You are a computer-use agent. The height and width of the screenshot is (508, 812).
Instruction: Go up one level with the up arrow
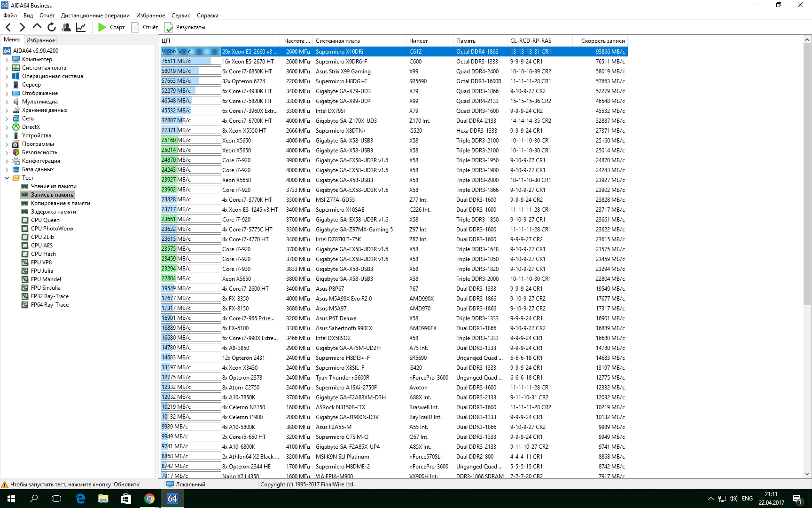pos(37,27)
